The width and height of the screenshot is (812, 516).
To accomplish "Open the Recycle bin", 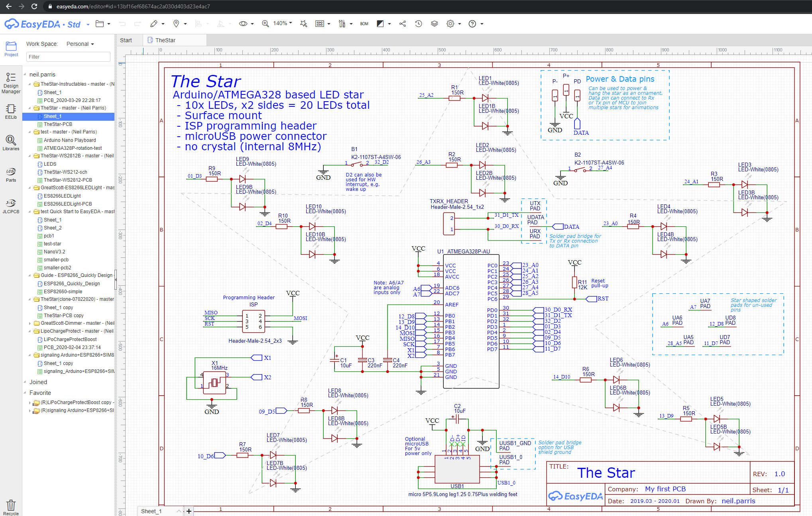I will click(x=11, y=504).
